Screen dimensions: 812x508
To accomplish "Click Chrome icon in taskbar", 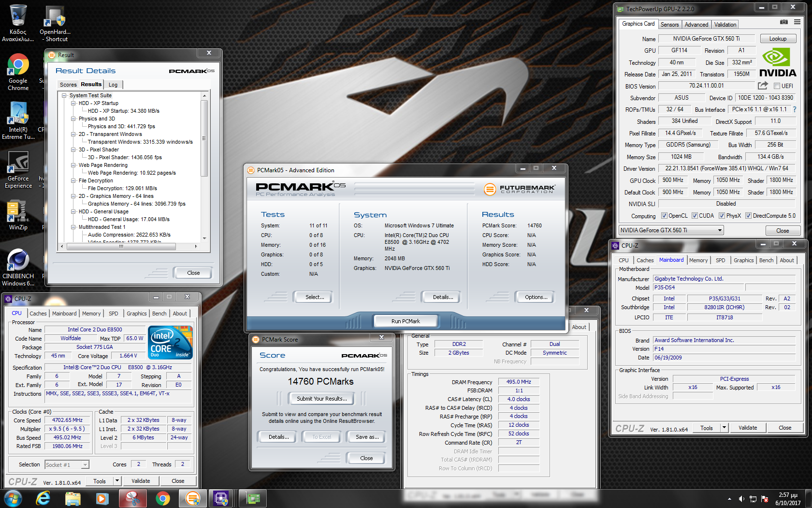I will 163,498.
